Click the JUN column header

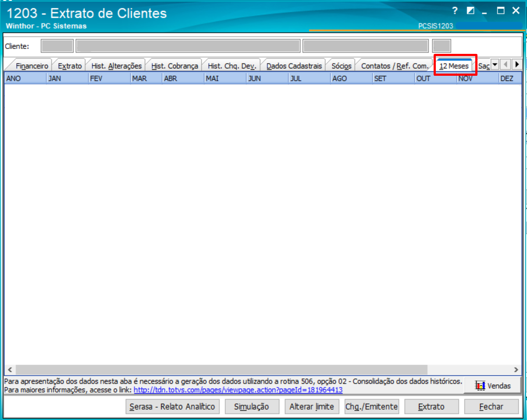pos(267,79)
